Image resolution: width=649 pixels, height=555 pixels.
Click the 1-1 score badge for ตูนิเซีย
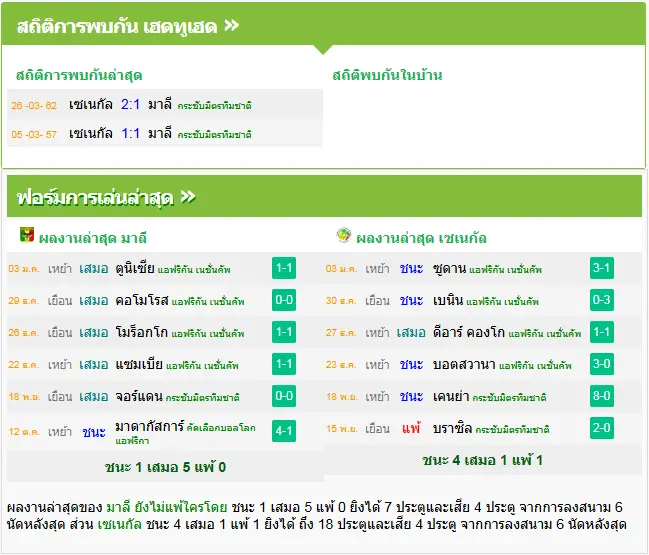point(284,268)
